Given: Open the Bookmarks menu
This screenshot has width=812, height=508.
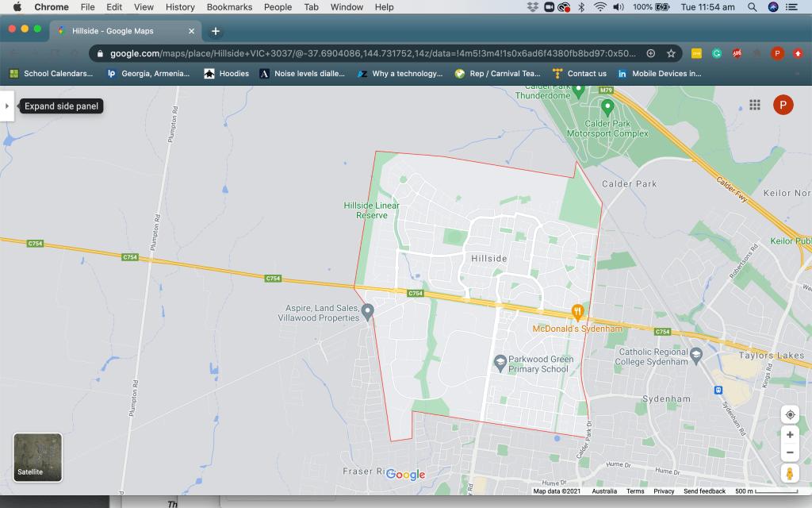Looking at the screenshot, I should [x=228, y=7].
